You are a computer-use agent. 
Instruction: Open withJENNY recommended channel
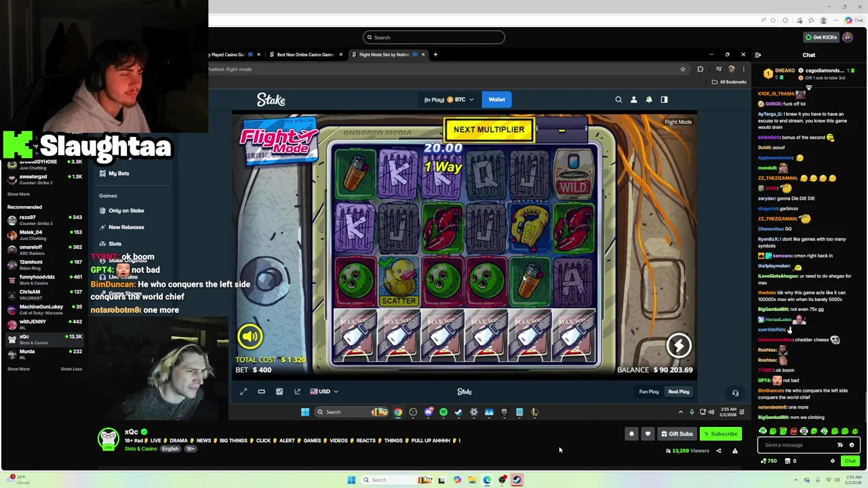pyautogui.click(x=45, y=325)
